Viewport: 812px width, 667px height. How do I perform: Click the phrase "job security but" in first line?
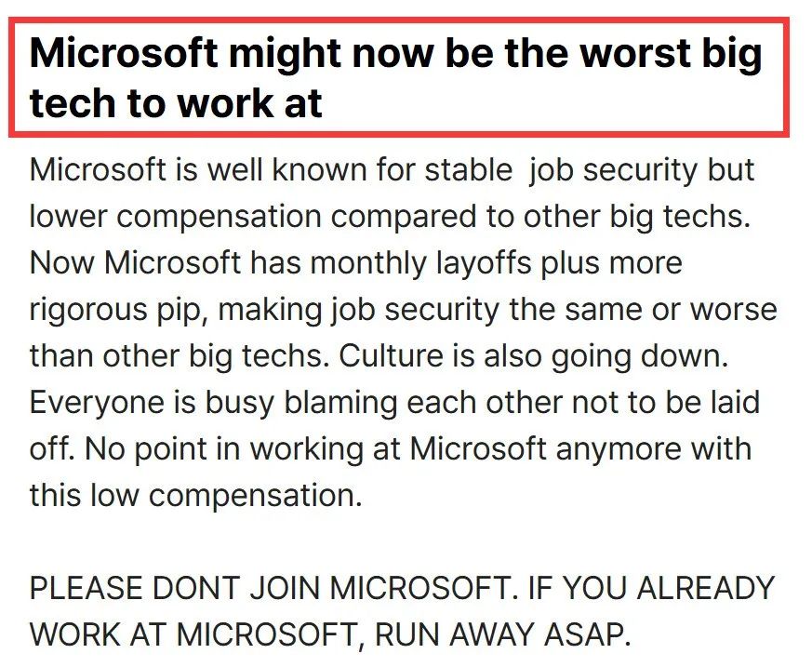point(642,171)
